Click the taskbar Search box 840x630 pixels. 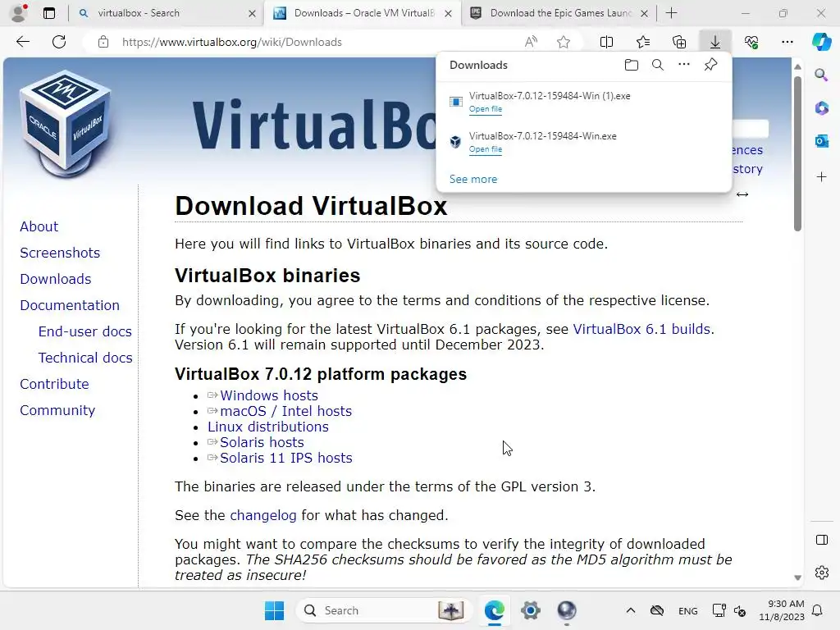[x=382, y=610]
